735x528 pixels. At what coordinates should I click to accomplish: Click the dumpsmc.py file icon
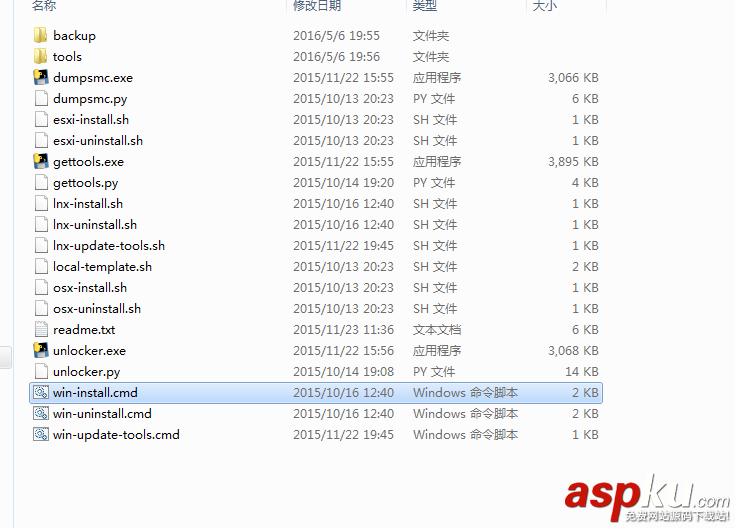pyautogui.click(x=41, y=98)
